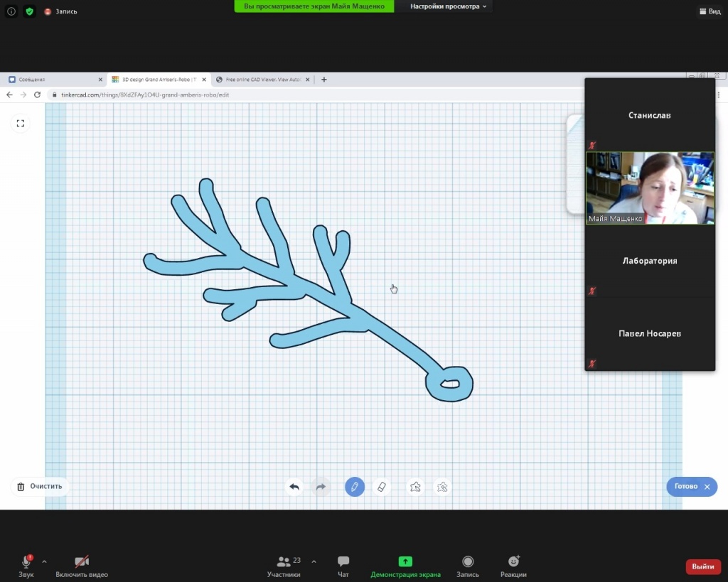Turn on camera with Включить видео
The height and width of the screenshot is (582, 728).
[82, 566]
